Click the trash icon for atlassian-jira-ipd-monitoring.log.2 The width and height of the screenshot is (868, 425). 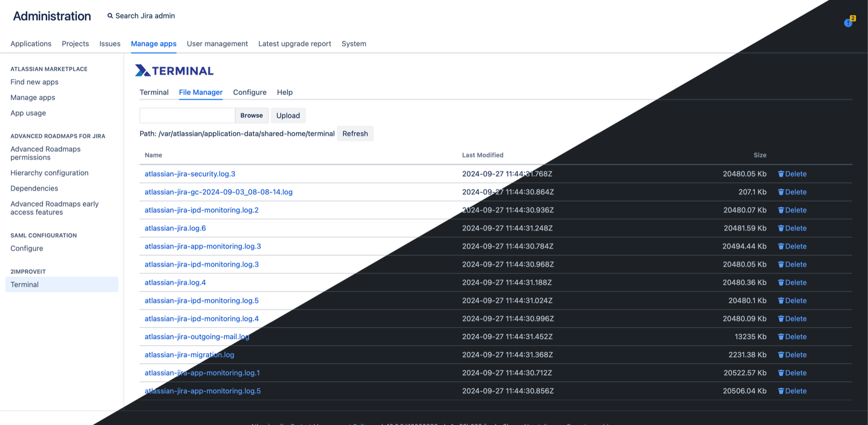pyautogui.click(x=781, y=210)
